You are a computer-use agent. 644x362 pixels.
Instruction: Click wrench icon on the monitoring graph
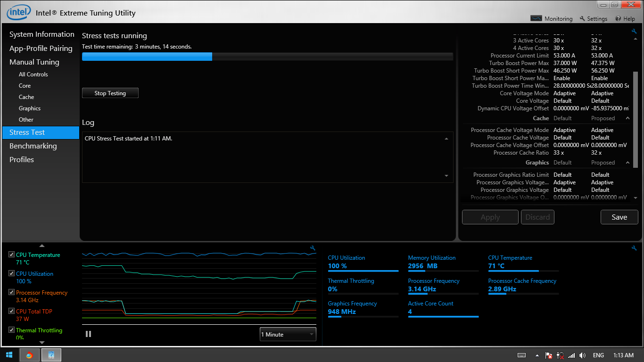coord(313,248)
